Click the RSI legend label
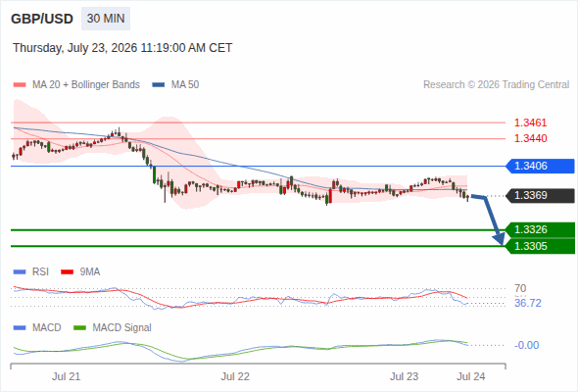This screenshot has height=392, width=578. point(40,272)
